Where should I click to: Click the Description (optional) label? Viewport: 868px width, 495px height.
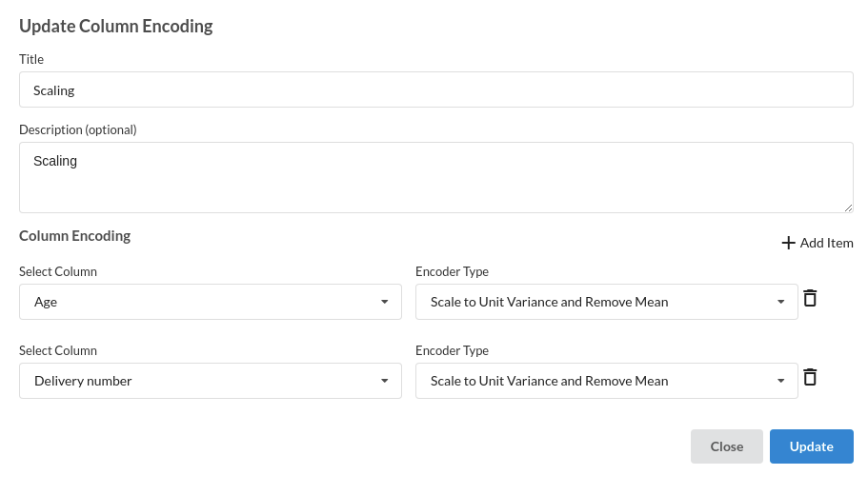78,129
